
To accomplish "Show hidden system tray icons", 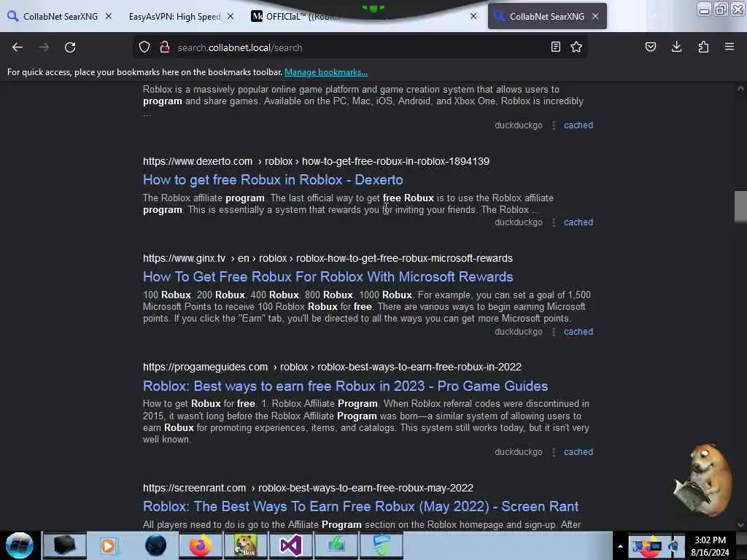I will [x=620, y=546].
